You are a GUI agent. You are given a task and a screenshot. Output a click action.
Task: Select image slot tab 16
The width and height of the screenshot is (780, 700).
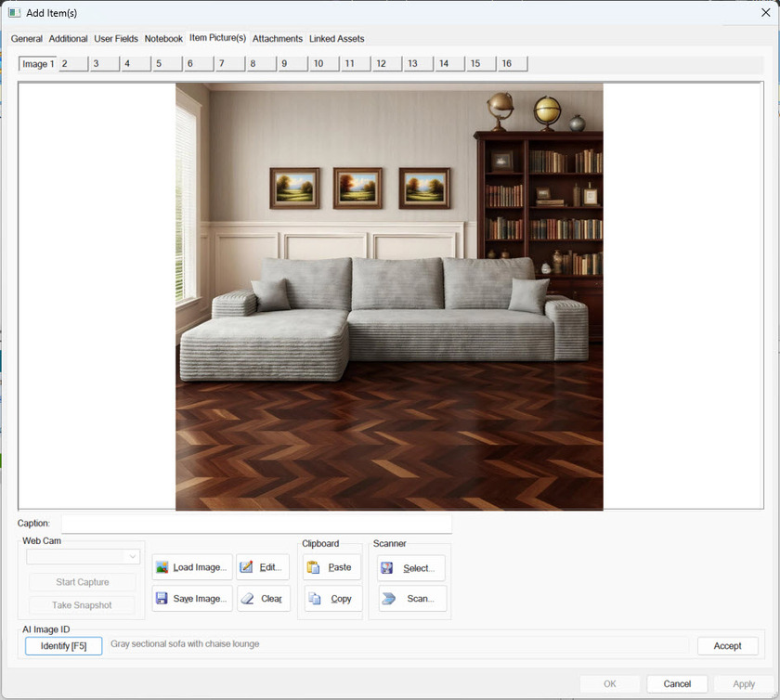point(512,64)
